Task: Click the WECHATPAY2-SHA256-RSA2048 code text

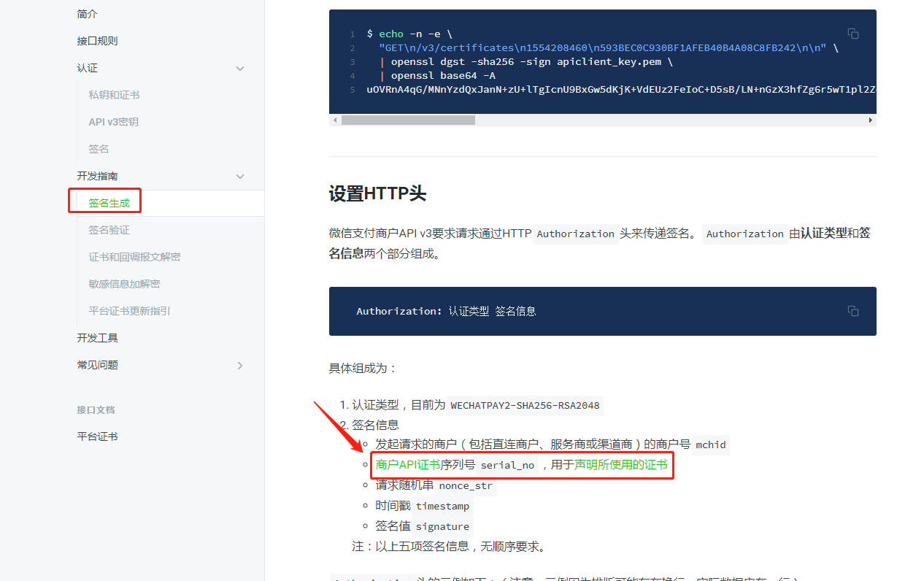Action: click(x=525, y=405)
